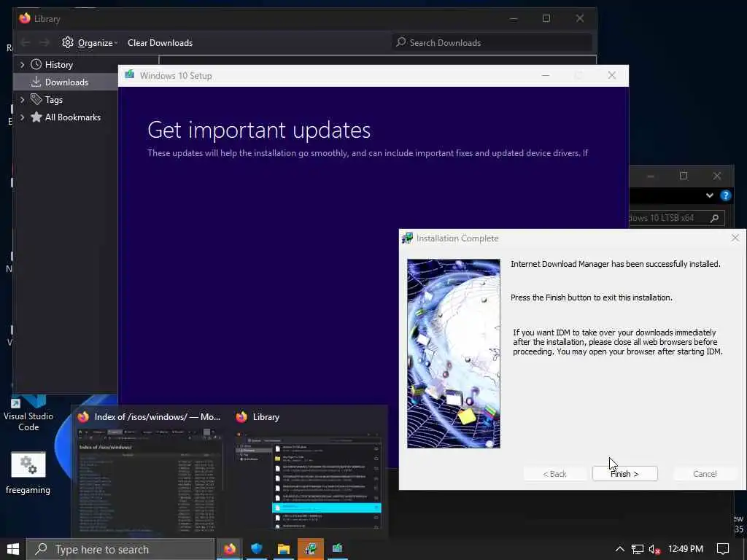Click the taskbar search box
The height and width of the screenshot is (560, 747).
(120, 550)
